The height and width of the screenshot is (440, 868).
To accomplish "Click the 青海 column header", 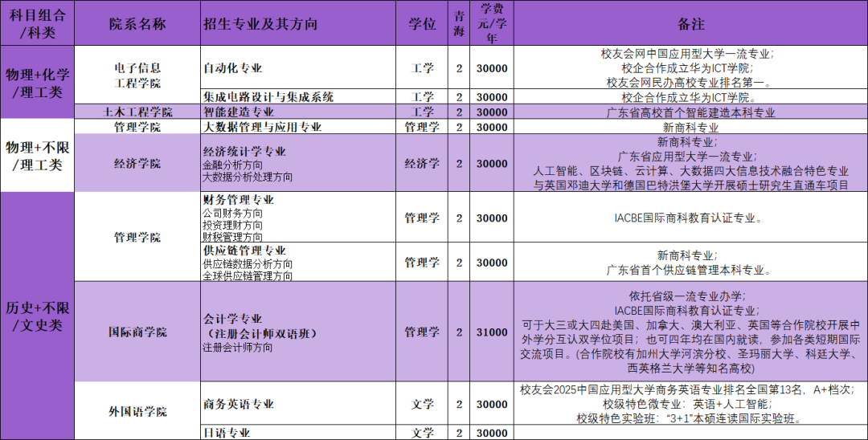I will point(459,23).
